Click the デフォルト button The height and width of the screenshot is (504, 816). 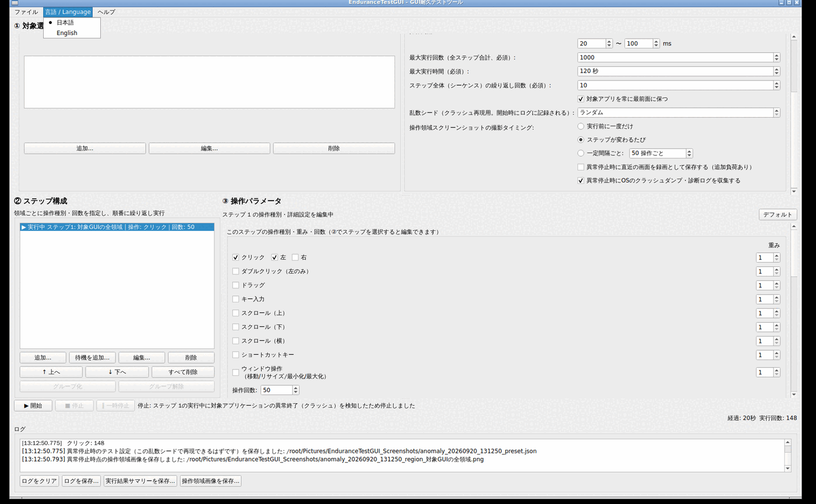pos(778,214)
